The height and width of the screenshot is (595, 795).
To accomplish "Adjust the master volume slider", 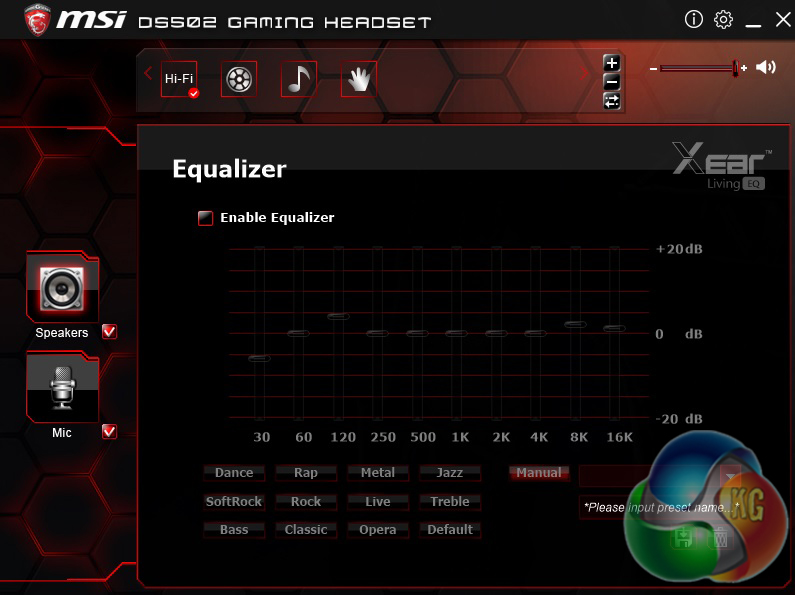I will coord(699,68).
